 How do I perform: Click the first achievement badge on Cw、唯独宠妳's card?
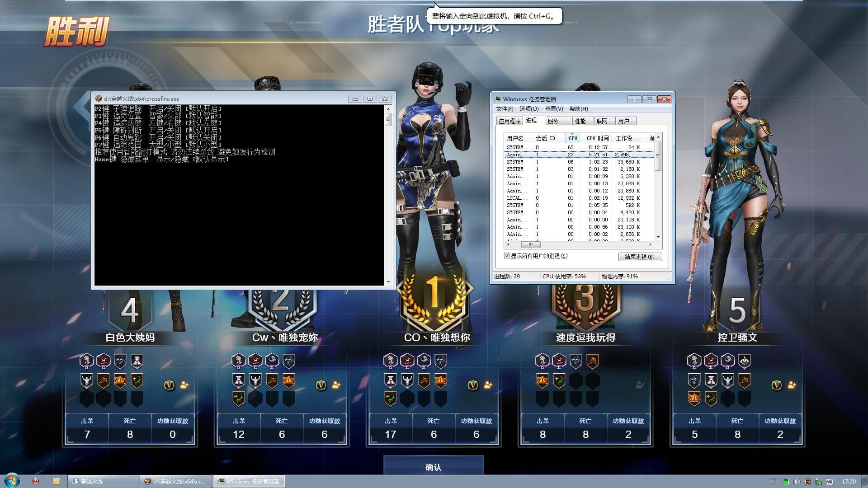click(239, 361)
